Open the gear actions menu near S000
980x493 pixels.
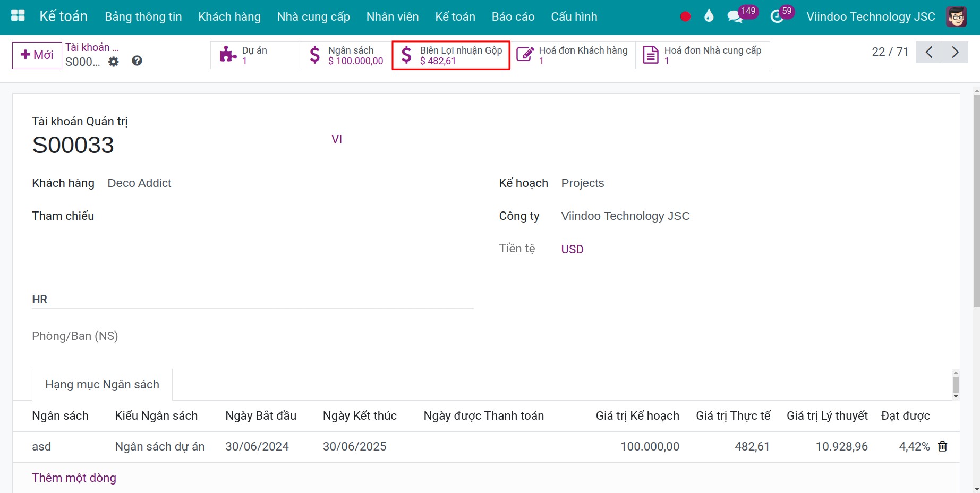[114, 62]
